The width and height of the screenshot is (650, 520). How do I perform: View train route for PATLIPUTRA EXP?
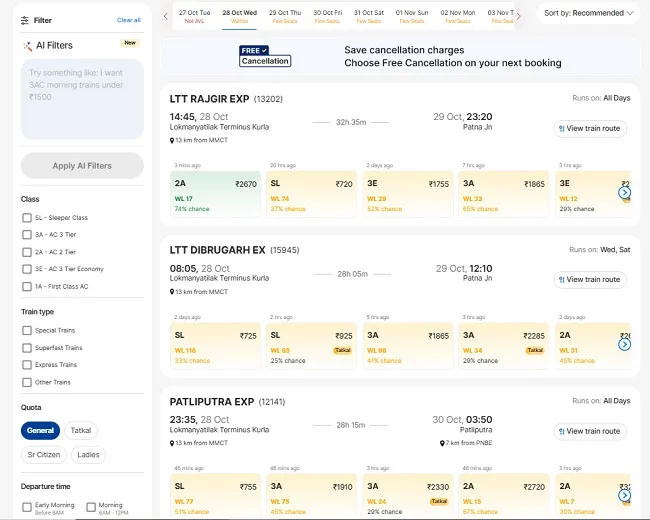tap(590, 431)
